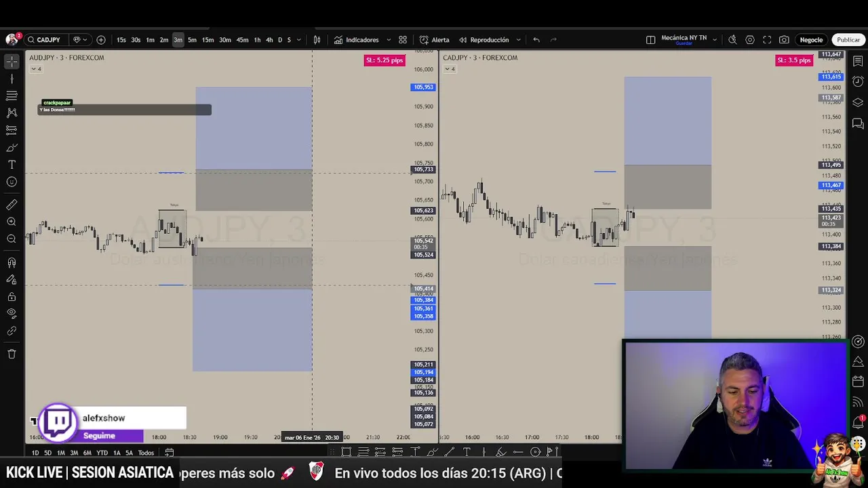Open the candlestick chart type selector
The image size is (868, 488).
coord(317,40)
